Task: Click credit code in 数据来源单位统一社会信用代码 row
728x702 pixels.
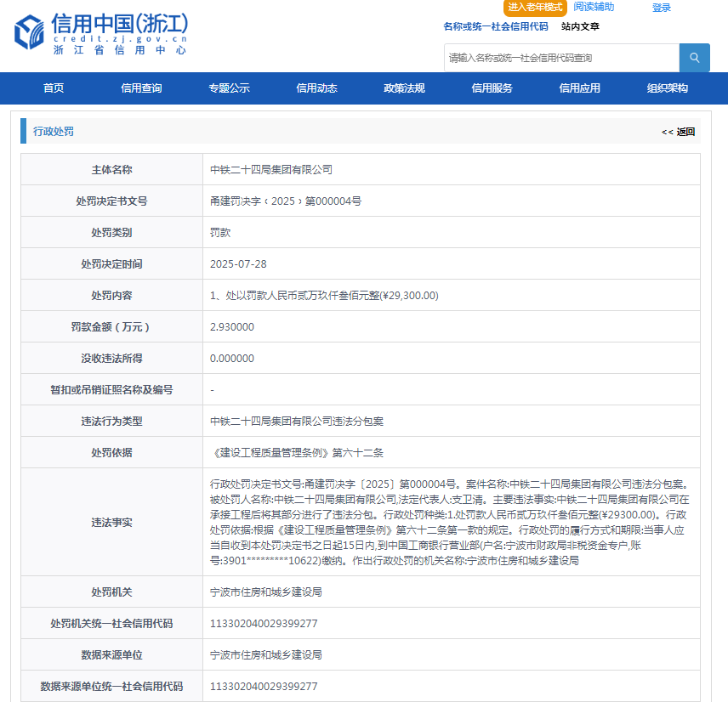Action: tap(264, 687)
